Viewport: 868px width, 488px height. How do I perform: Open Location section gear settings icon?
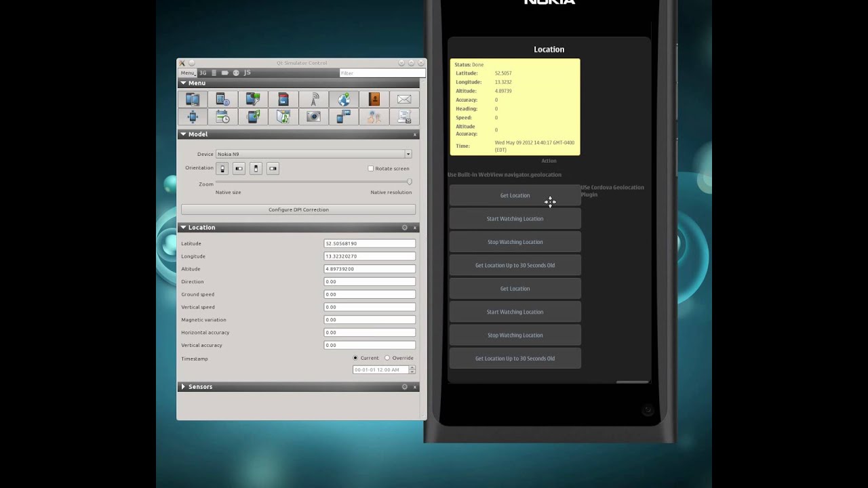(x=405, y=228)
